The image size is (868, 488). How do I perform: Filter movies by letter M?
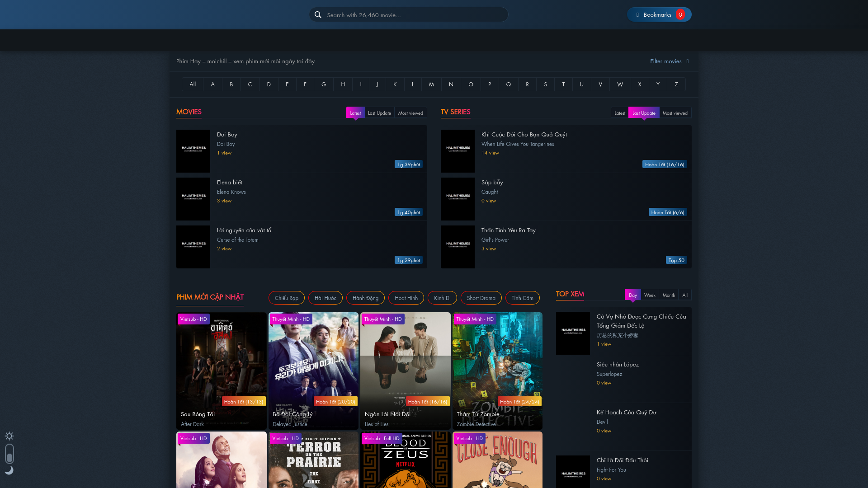pos(431,84)
